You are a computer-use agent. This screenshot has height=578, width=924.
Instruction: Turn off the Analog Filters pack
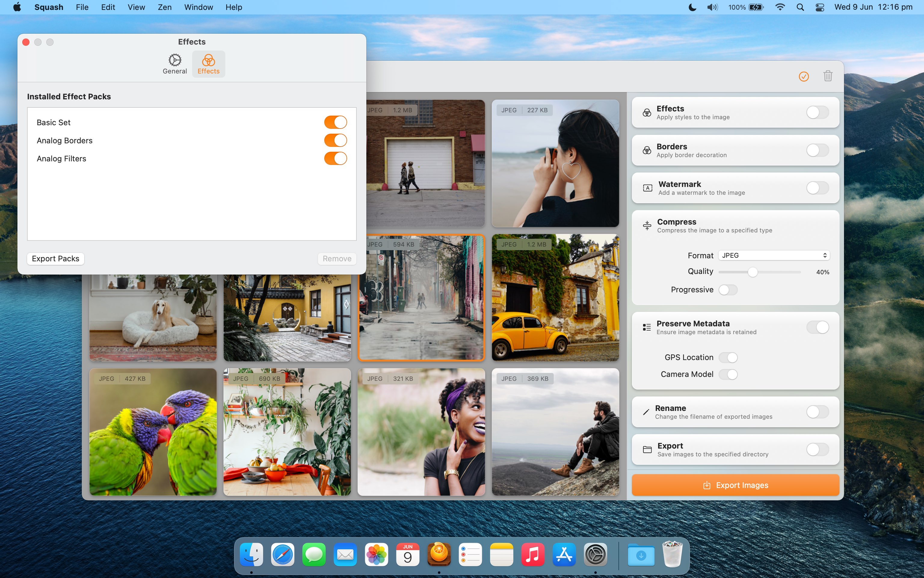click(x=335, y=158)
